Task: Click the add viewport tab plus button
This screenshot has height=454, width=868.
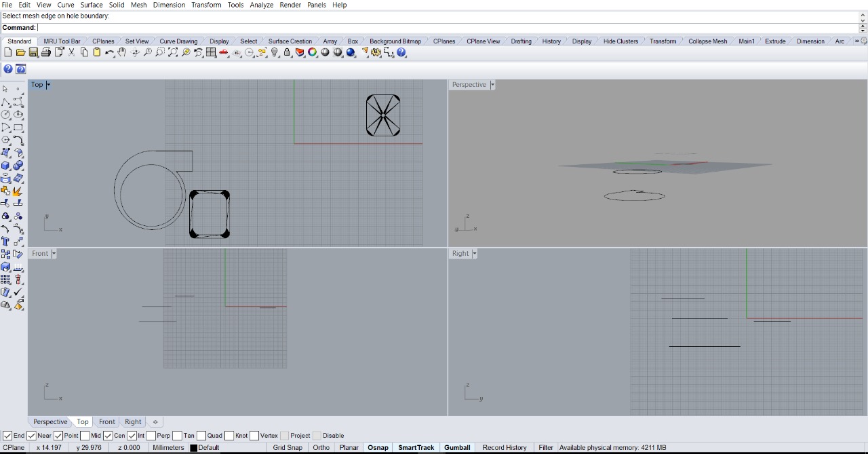Action: pyautogui.click(x=155, y=422)
